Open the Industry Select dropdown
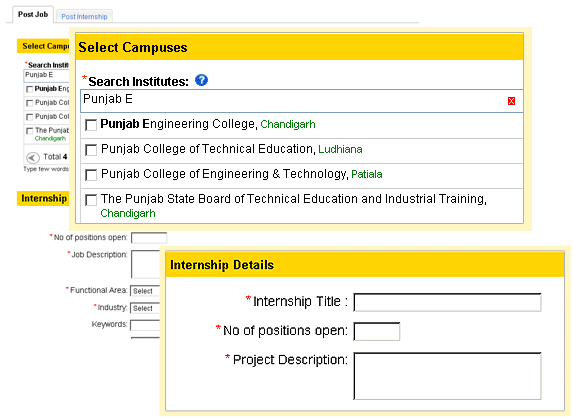573x418 pixels. (145, 308)
